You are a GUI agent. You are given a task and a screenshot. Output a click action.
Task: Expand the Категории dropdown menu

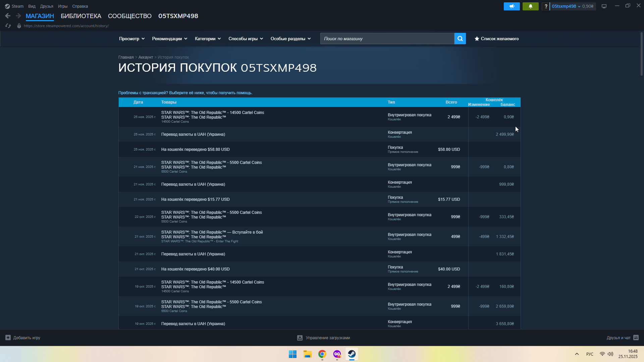[x=208, y=39]
